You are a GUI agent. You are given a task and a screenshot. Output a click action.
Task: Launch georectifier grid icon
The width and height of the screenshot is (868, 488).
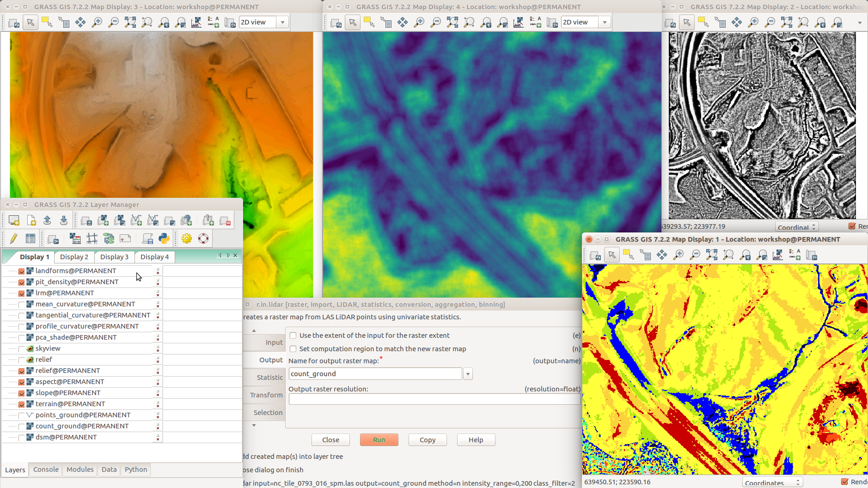(92, 238)
